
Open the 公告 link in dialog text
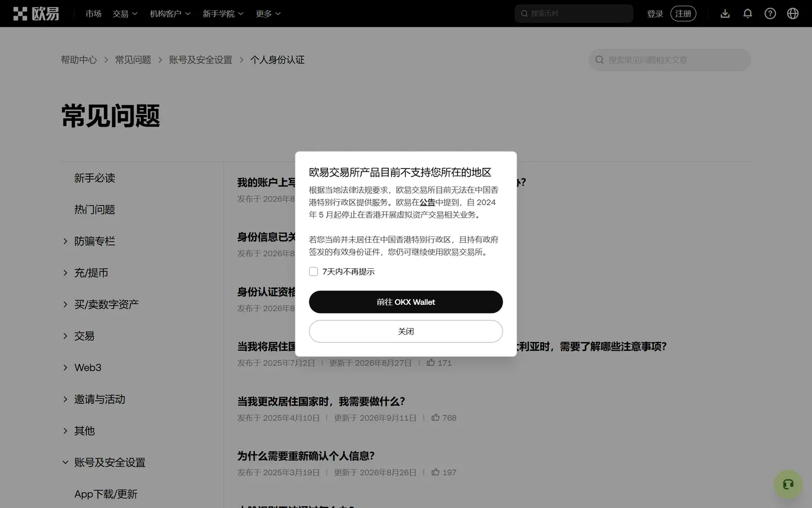(x=427, y=202)
